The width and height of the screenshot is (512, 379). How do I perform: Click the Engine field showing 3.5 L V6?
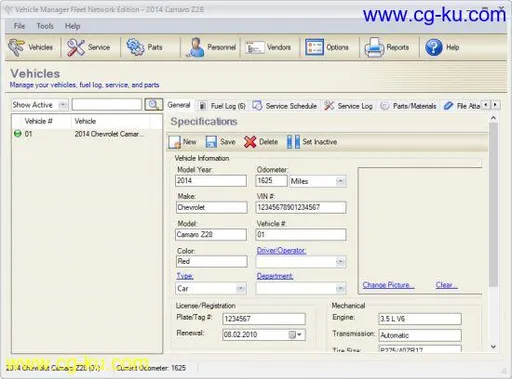pyautogui.click(x=420, y=319)
